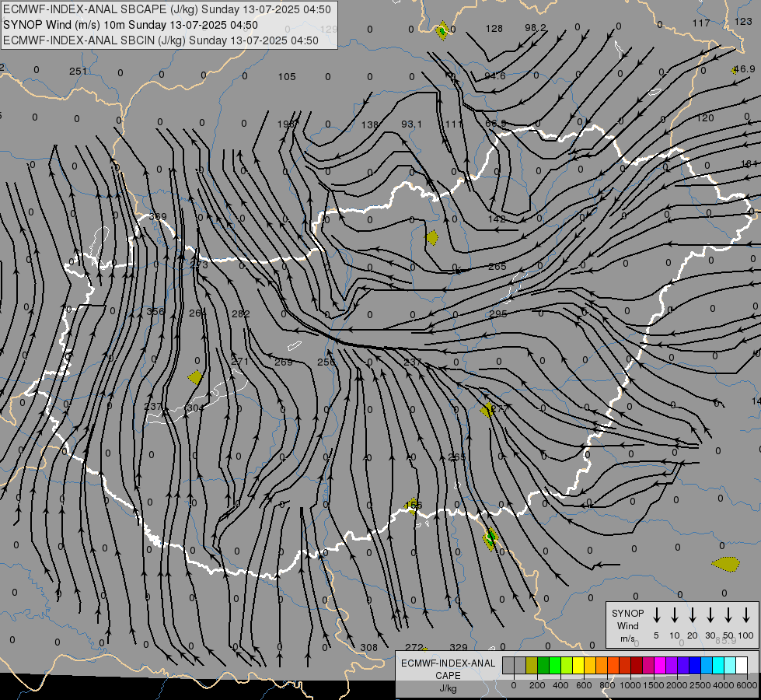
Task: Click the map value 156
Action: (413, 506)
